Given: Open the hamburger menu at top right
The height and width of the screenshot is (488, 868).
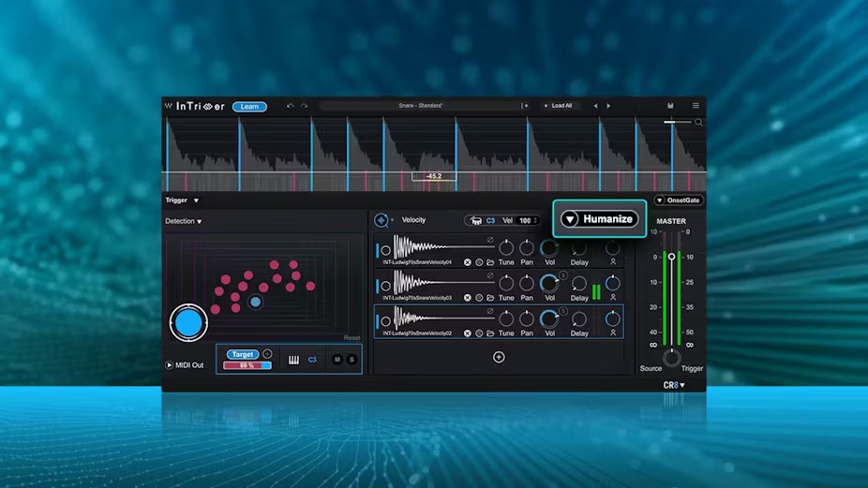Looking at the screenshot, I should click(x=696, y=106).
